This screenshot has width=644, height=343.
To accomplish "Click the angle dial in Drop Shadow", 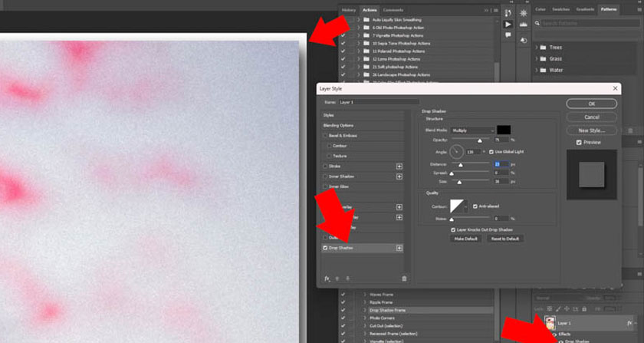I will tap(456, 152).
